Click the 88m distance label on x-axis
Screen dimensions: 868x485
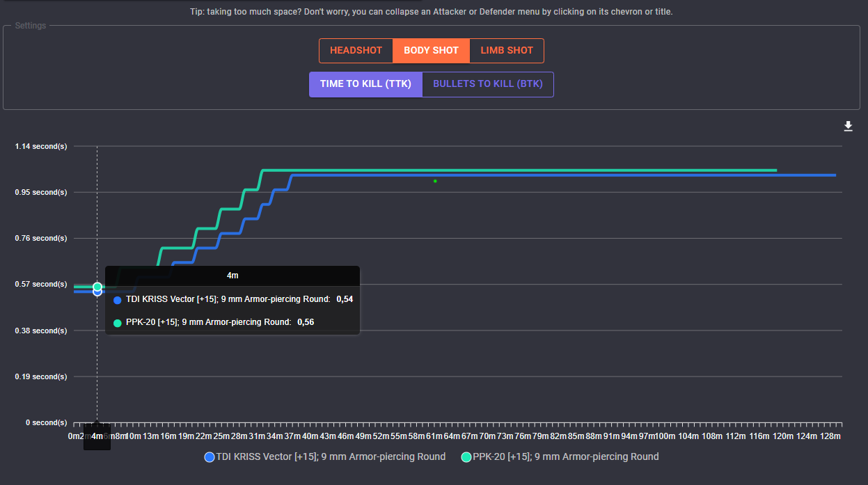[594, 436]
